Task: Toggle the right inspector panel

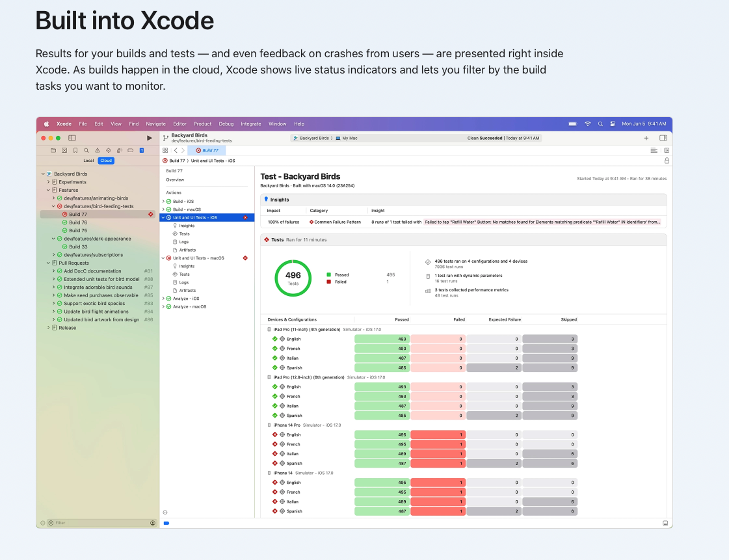Action: pyautogui.click(x=663, y=138)
